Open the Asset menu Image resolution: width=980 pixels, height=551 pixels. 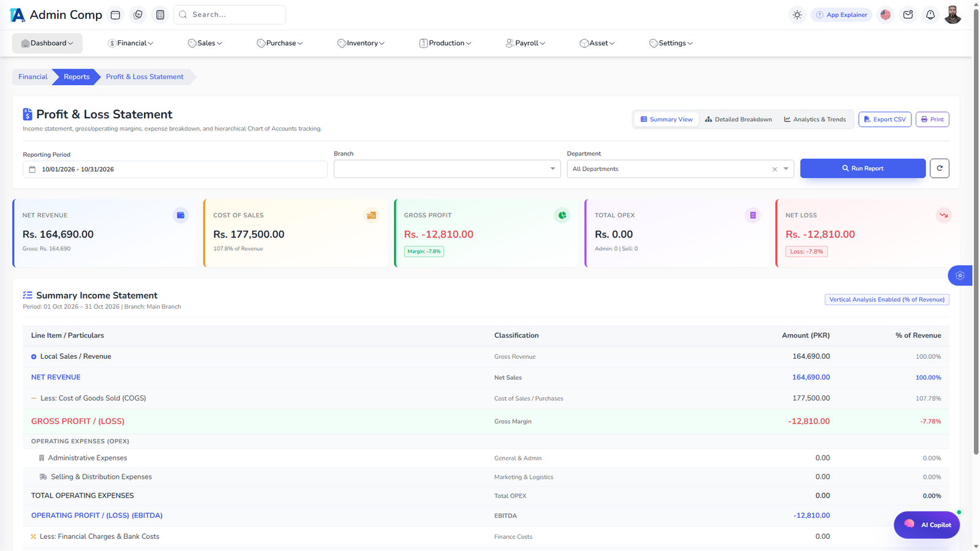[597, 43]
